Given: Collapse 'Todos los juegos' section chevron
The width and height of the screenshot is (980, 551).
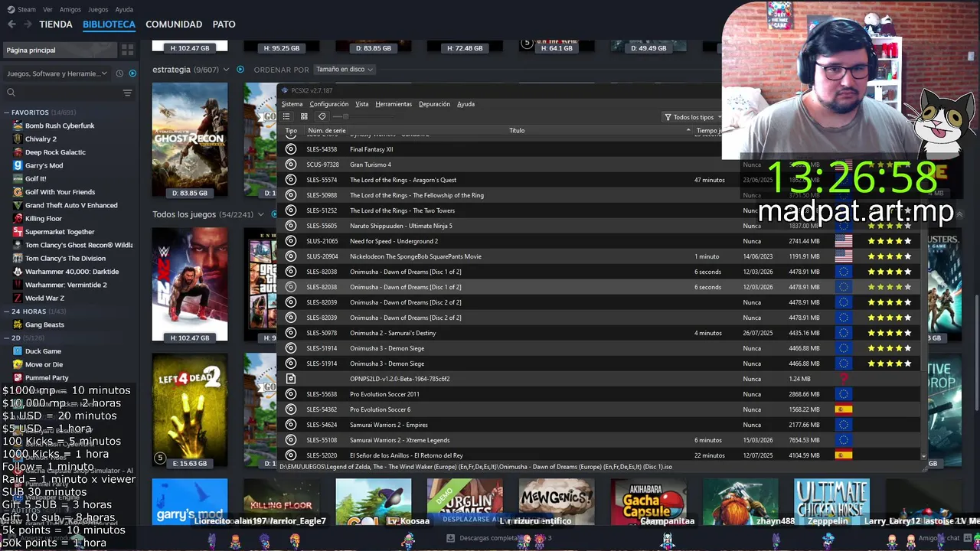Looking at the screenshot, I should pos(261,214).
